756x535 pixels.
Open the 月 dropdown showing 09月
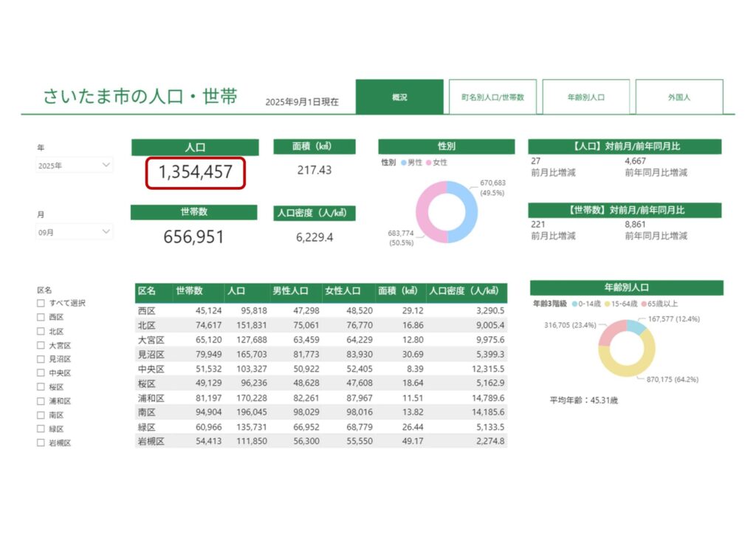(x=75, y=232)
